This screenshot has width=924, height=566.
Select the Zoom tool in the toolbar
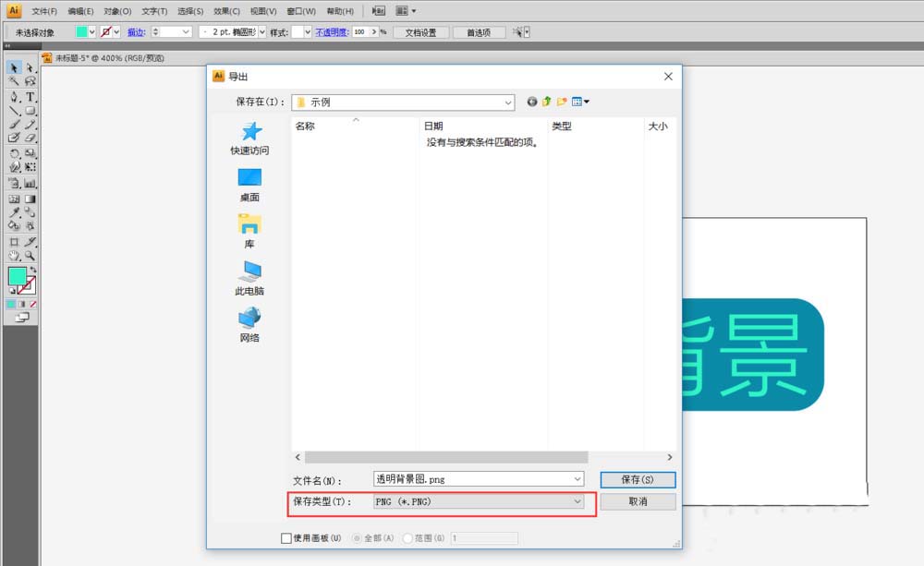(x=28, y=254)
